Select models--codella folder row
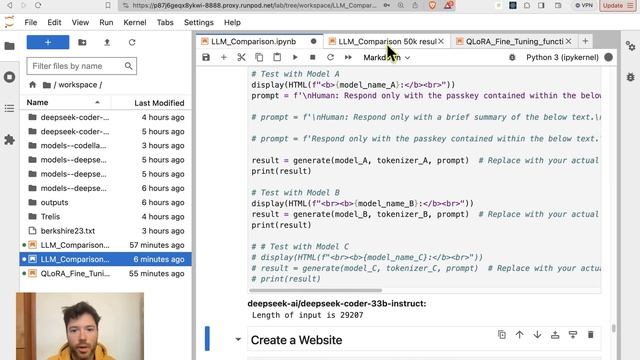This screenshot has width=640, height=360. 106,146
